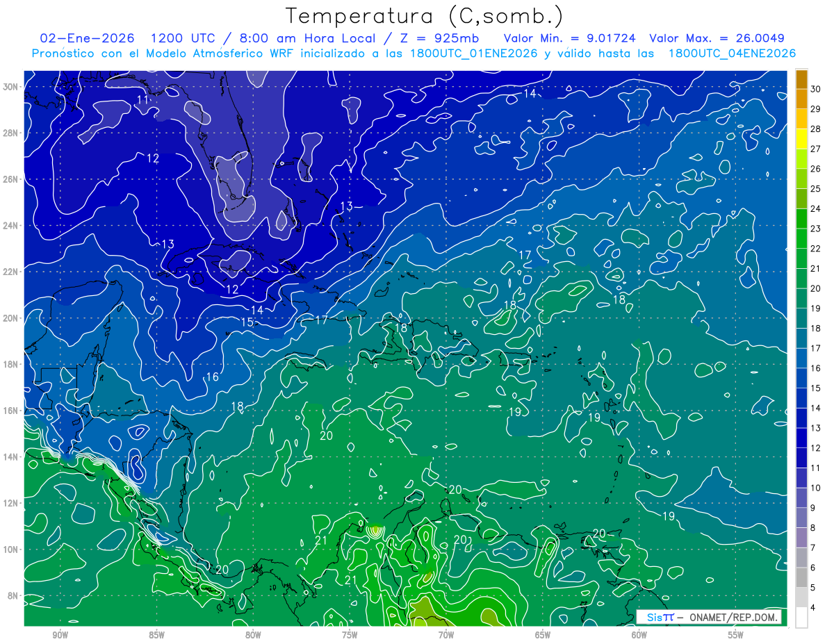This screenshot has width=834, height=644.
Task: Click the valid-until time "1800UTC_04ENE2026"
Action: [x=732, y=53]
